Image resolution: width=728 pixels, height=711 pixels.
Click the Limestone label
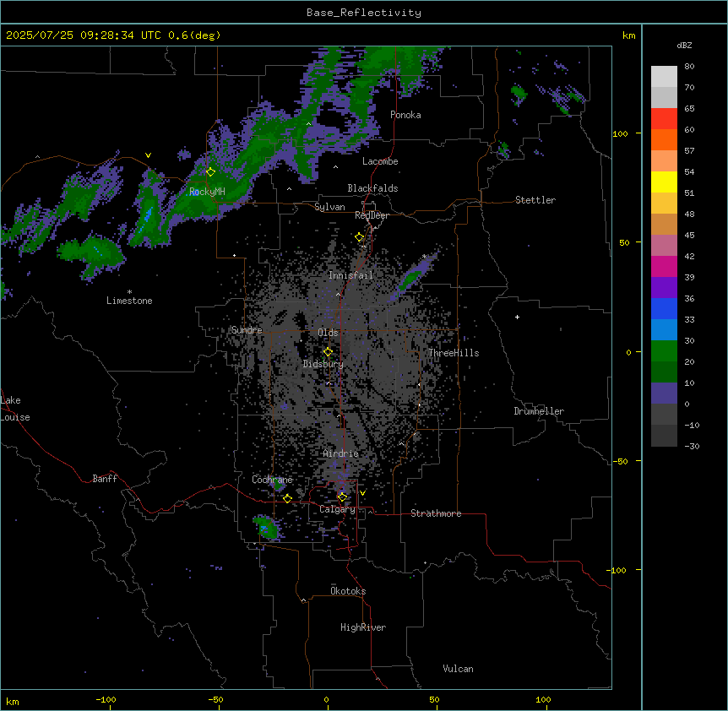pyautogui.click(x=129, y=301)
